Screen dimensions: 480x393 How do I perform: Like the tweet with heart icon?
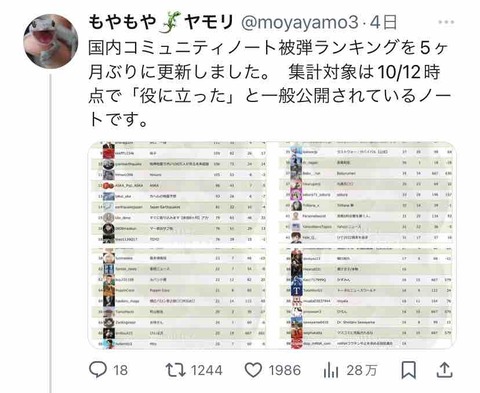coord(253,370)
